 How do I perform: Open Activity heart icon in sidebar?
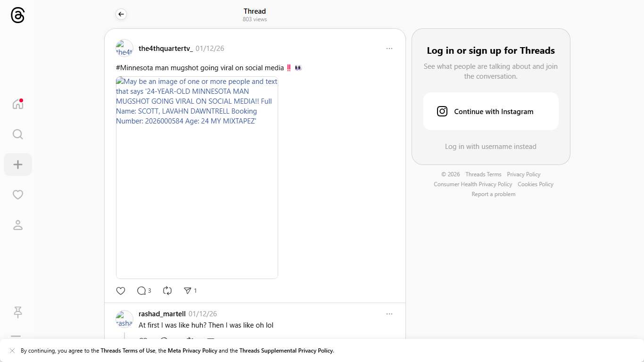pos(17,195)
